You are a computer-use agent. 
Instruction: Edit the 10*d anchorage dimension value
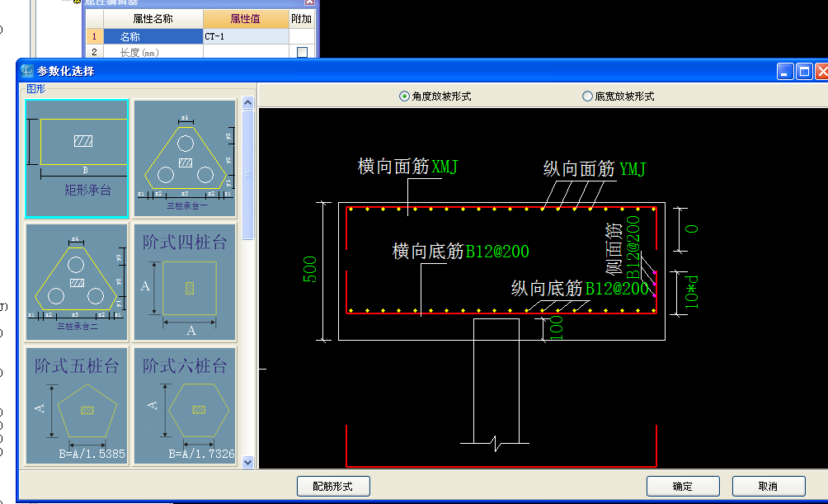click(x=691, y=292)
